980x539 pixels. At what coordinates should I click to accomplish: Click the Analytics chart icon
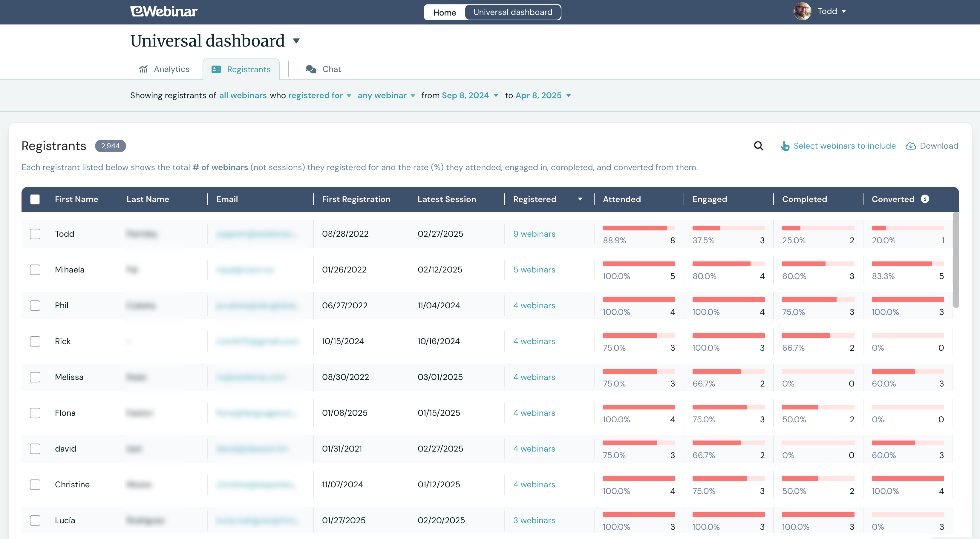click(x=143, y=69)
